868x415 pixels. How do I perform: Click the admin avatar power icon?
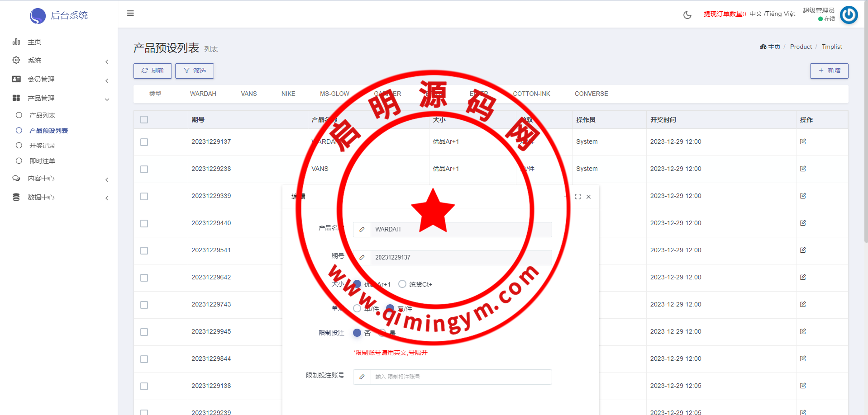pos(849,15)
